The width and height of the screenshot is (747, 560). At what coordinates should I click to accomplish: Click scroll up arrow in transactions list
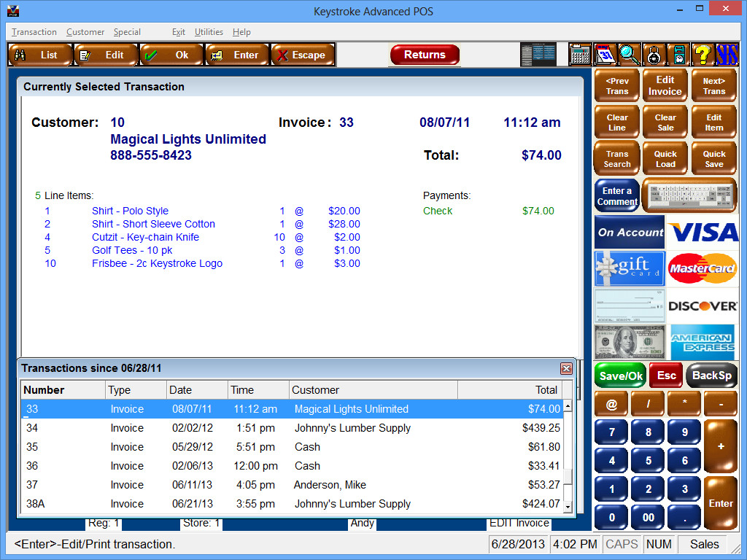click(x=568, y=405)
